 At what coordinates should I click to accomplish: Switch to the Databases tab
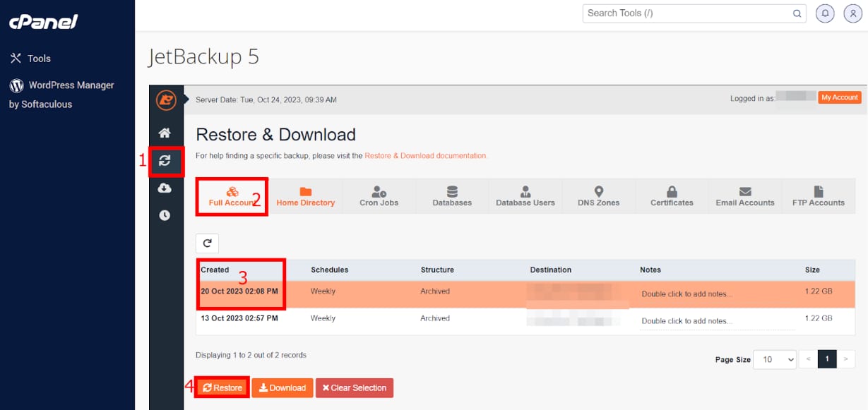coord(452,197)
